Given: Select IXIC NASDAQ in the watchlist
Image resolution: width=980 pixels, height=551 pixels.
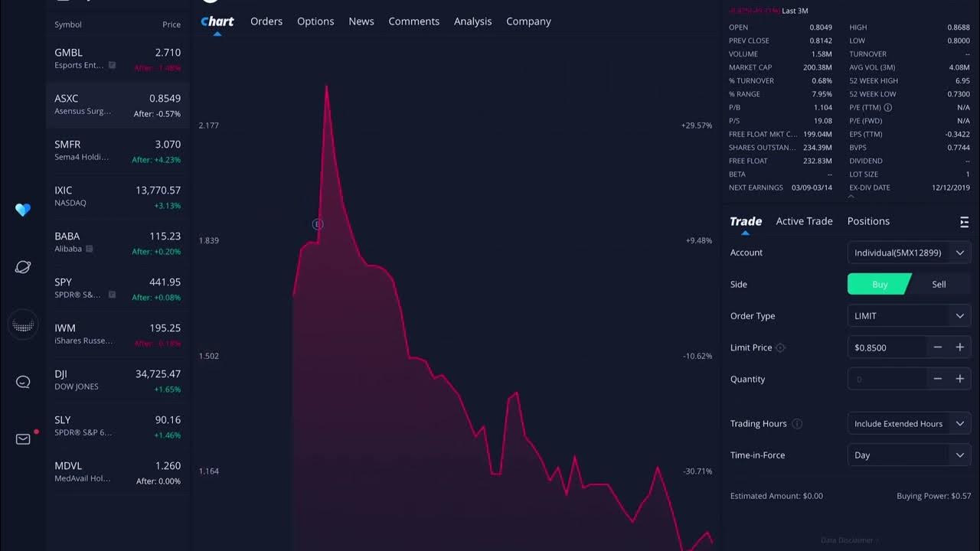Looking at the screenshot, I should [118, 197].
